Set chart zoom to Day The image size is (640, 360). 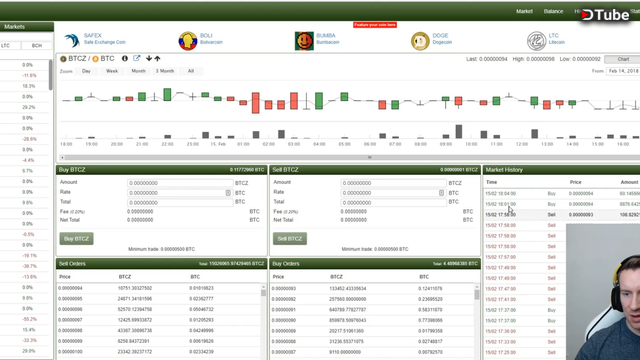point(86,71)
